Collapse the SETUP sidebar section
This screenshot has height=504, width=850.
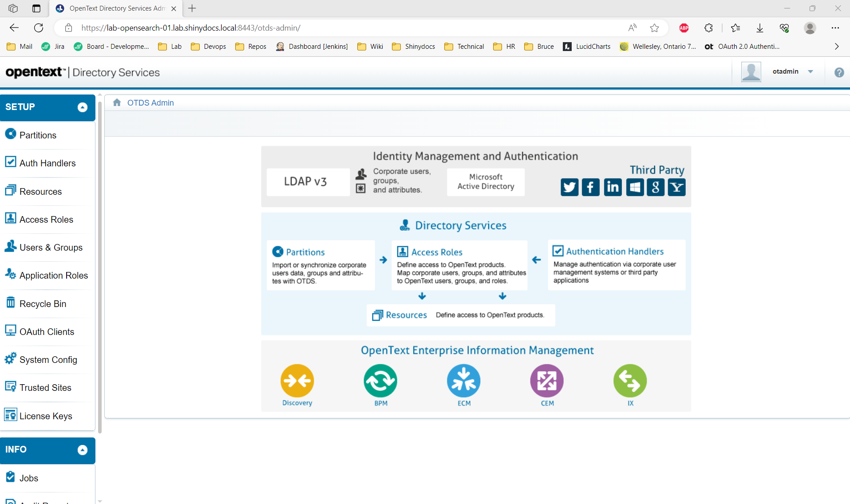pos(83,107)
